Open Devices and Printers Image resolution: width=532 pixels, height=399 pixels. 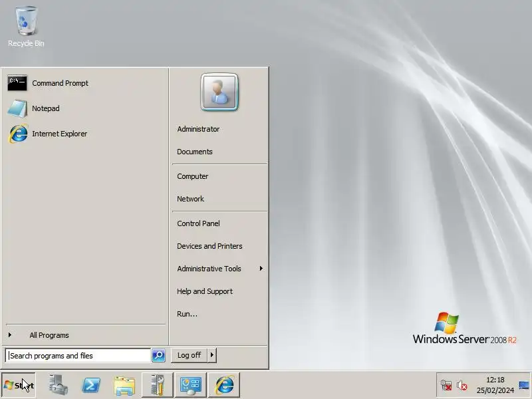tap(209, 246)
